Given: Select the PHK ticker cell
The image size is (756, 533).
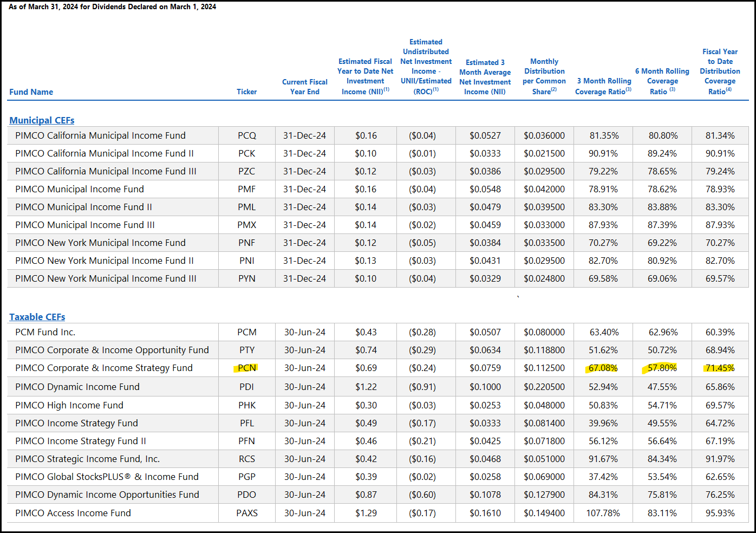Looking at the screenshot, I should (247, 405).
